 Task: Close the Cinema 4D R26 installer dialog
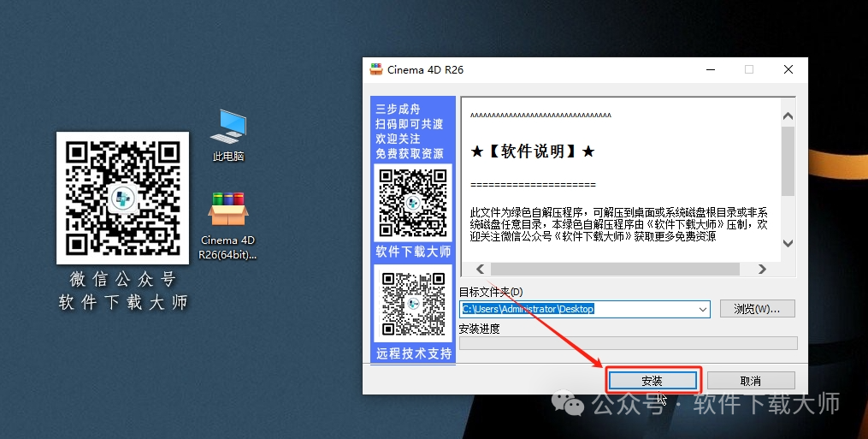point(788,69)
